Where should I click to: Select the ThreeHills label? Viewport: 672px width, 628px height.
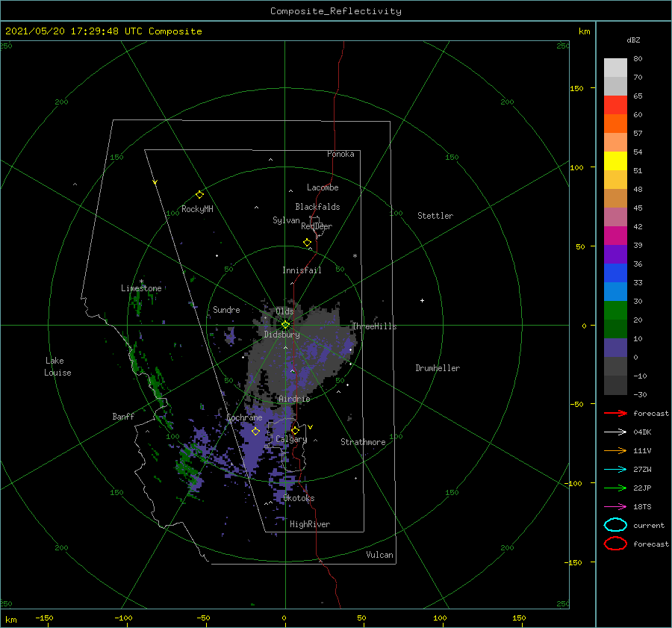(374, 326)
